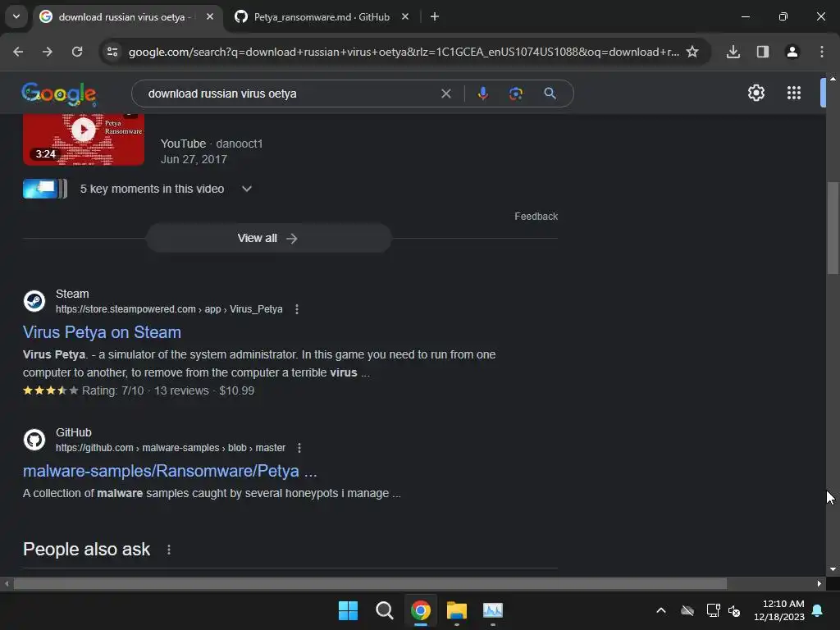Open the Chrome profile icon

792,52
